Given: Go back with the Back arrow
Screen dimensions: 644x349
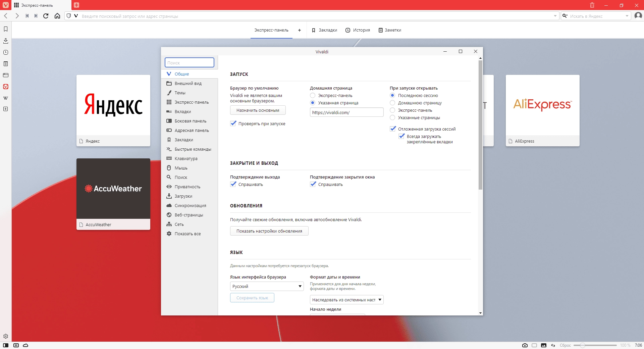Looking at the screenshot, I should point(6,16).
